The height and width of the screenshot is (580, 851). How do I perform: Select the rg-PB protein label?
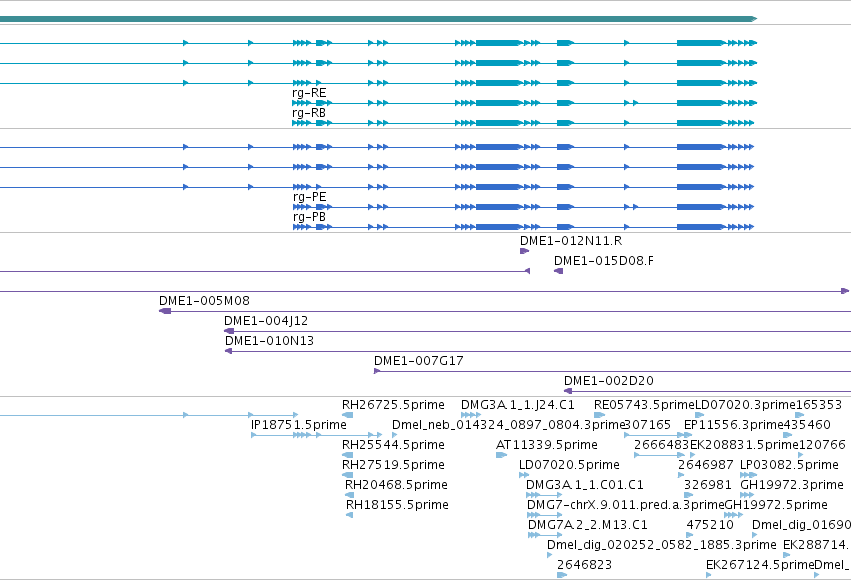coord(309,217)
